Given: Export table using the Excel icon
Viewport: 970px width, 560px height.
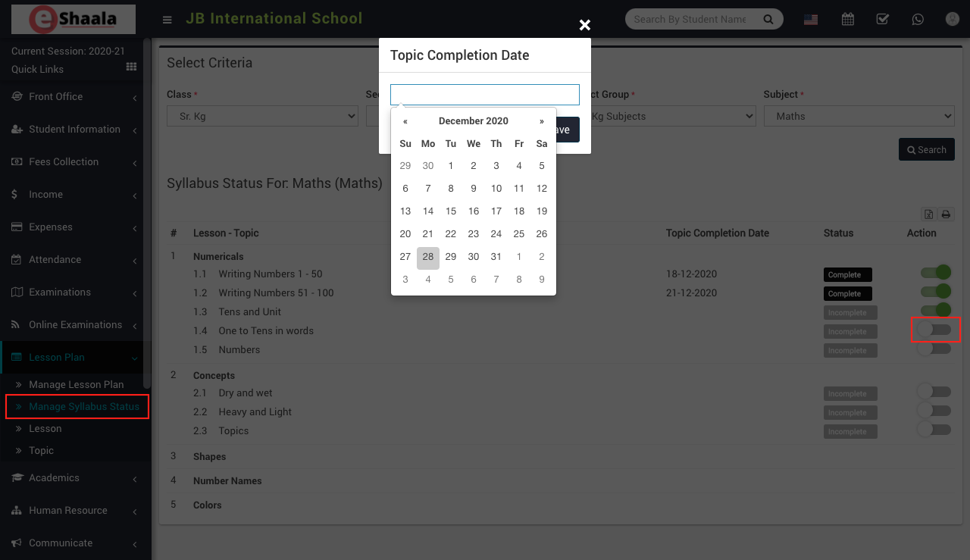Looking at the screenshot, I should (928, 214).
